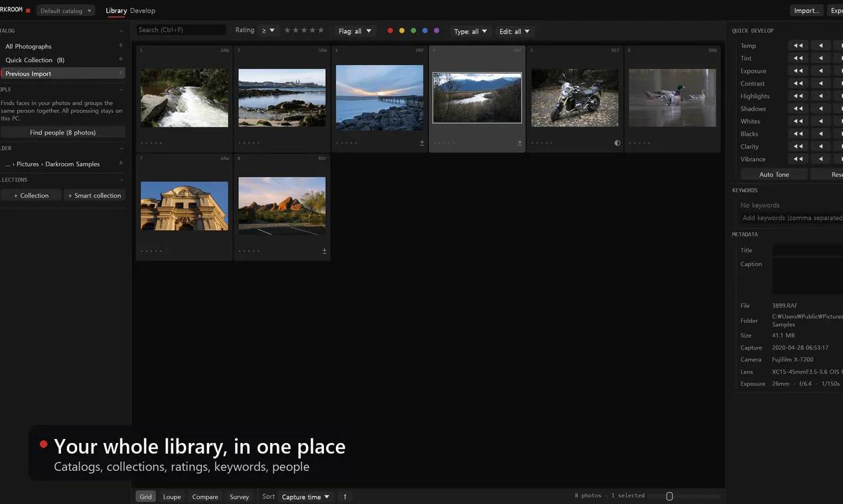Filter by red color label
The image size is (843, 504).
coord(390,31)
